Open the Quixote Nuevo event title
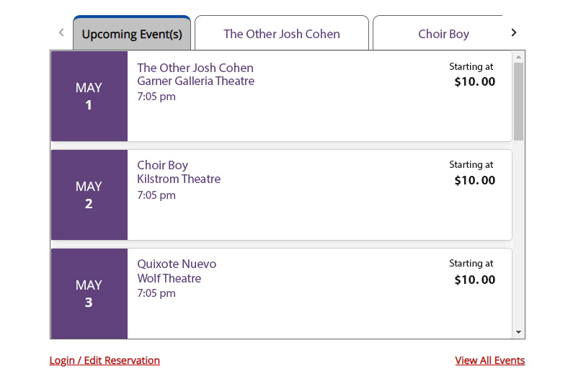This screenshot has width=568, height=392. click(x=177, y=264)
